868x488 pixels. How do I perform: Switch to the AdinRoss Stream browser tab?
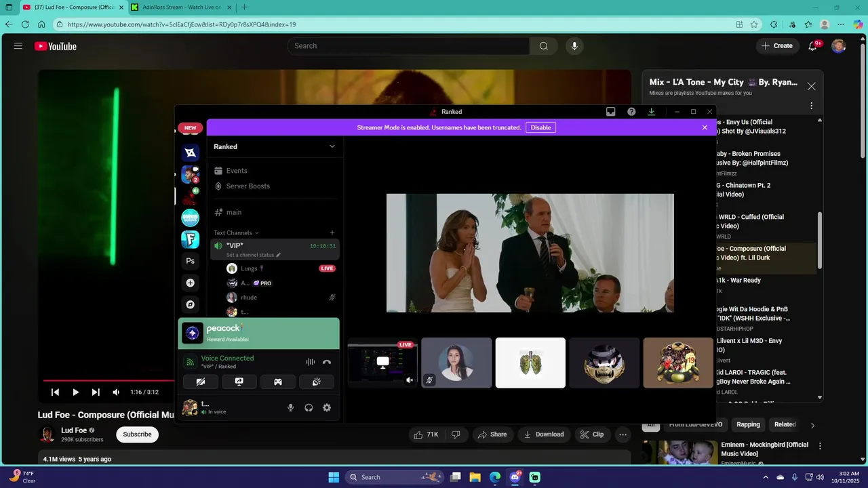tap(182, 7)
